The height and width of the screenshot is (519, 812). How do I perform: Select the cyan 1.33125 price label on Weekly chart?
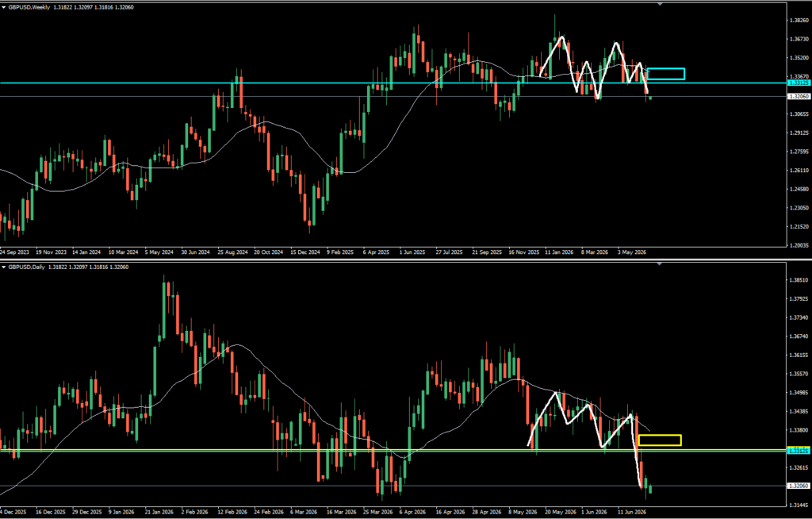pos(799,83)
